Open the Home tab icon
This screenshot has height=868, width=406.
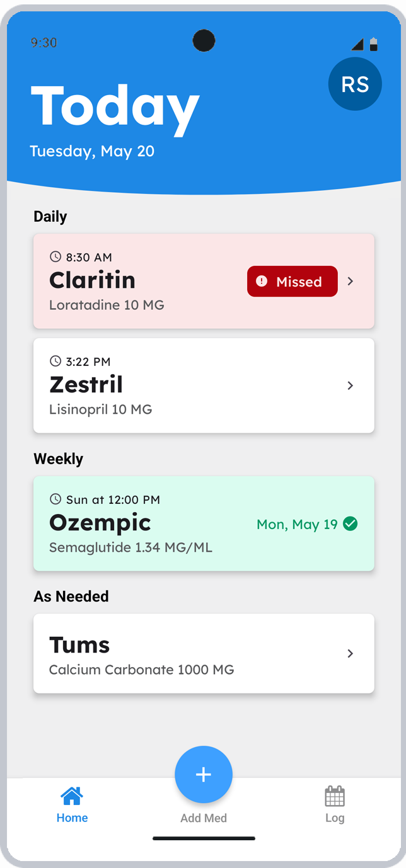click(72, 796)
